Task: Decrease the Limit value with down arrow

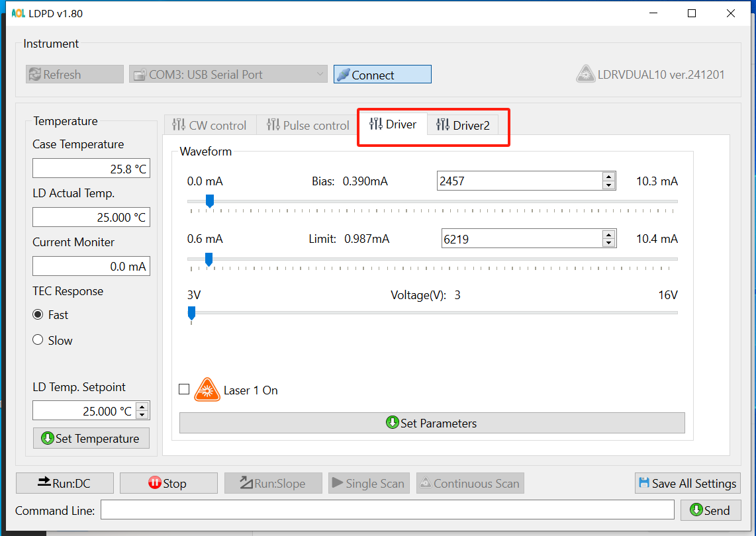Action: [x=608, y=243]
